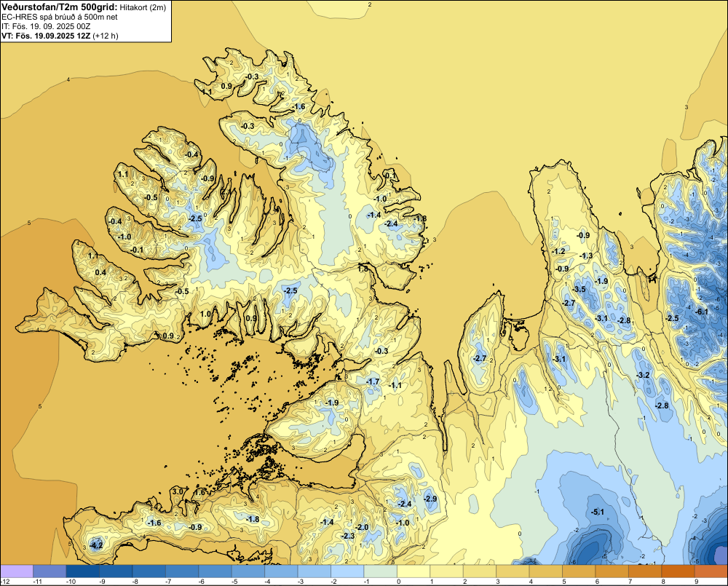Click the line 'EC-HRES spá brúuð á 500m net'
Image resolution: width=728 pixels, height=586 pixels.
pyautogui.click(x=60, y=17)
